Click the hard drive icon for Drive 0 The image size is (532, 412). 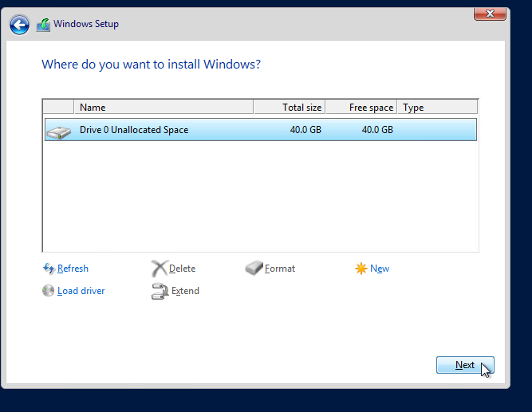pos(59,132)
